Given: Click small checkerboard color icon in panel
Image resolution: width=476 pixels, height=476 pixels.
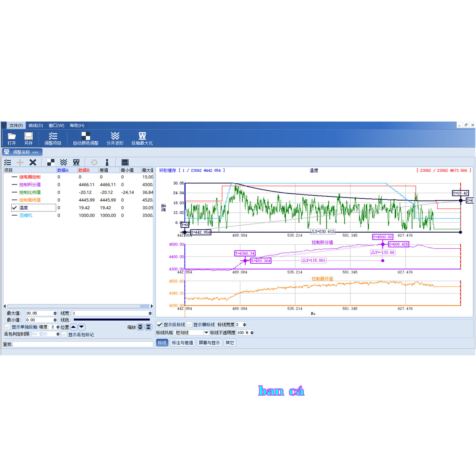Looking at the screenshot, I should point(51,162).
